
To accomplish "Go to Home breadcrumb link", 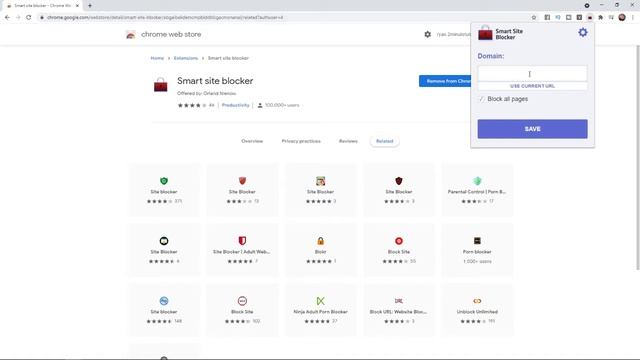I will point(157,58).
